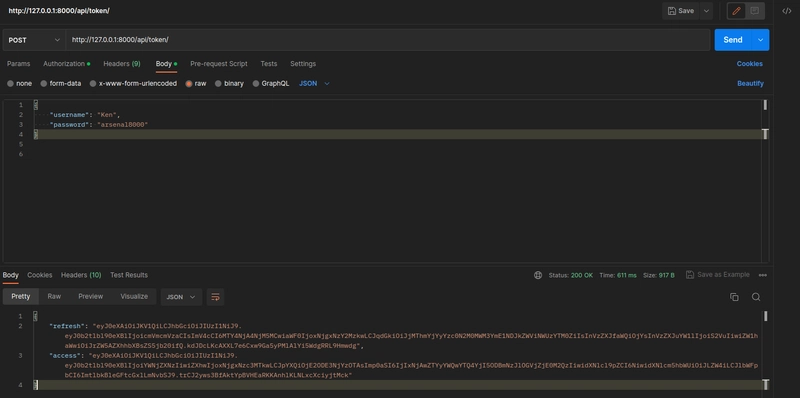The width and height of the screenshot is (800, 398).
Task: Switch response view to Raw
Action: (x=54, y=296)
